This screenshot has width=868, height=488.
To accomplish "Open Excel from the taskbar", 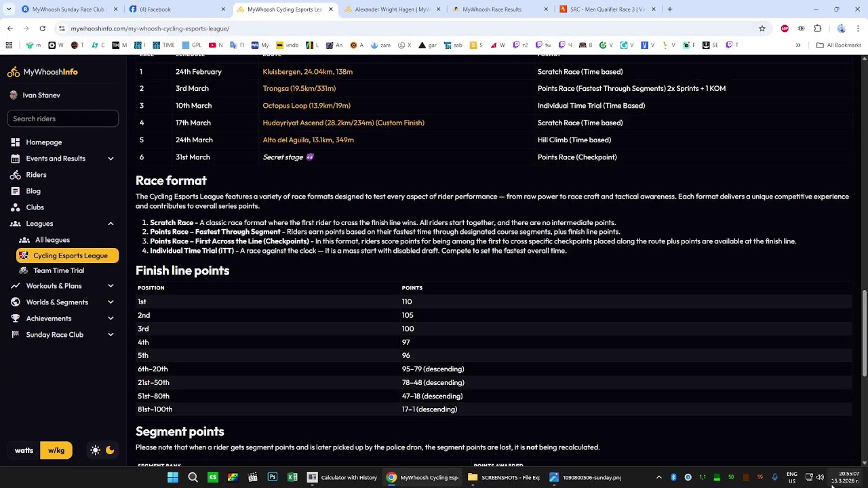I will pos(292,477).
